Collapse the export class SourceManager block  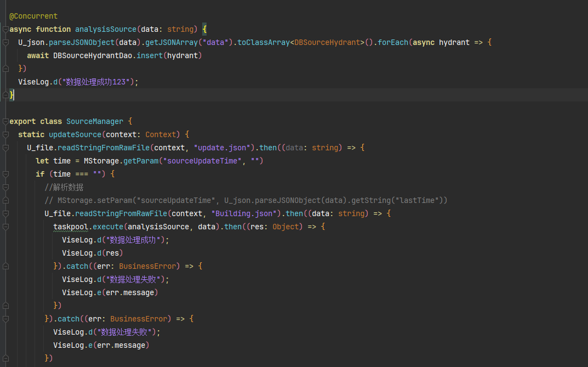pos(5,121)
